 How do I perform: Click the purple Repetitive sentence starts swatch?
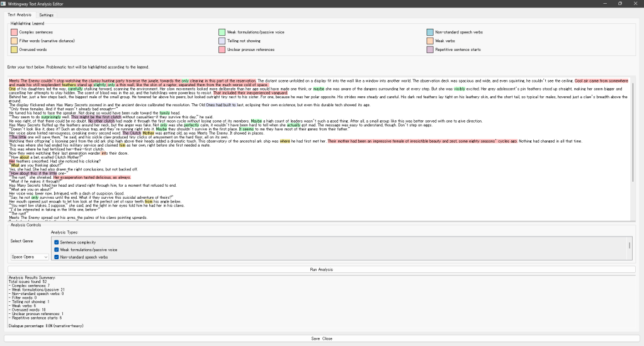[430, 50]
